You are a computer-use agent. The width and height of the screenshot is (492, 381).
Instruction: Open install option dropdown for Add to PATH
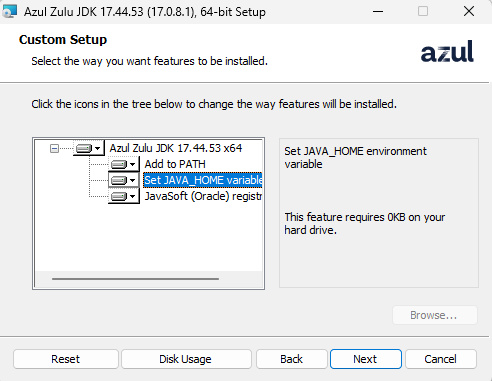(x=123, y=164)
